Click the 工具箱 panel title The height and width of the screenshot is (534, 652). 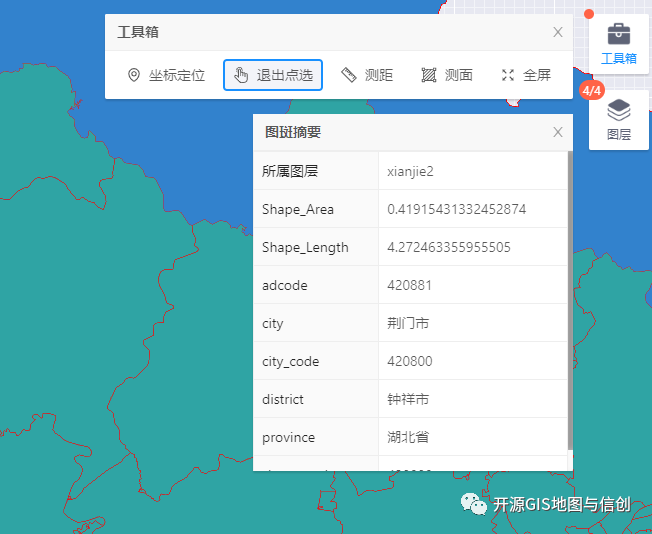(138, 32)
